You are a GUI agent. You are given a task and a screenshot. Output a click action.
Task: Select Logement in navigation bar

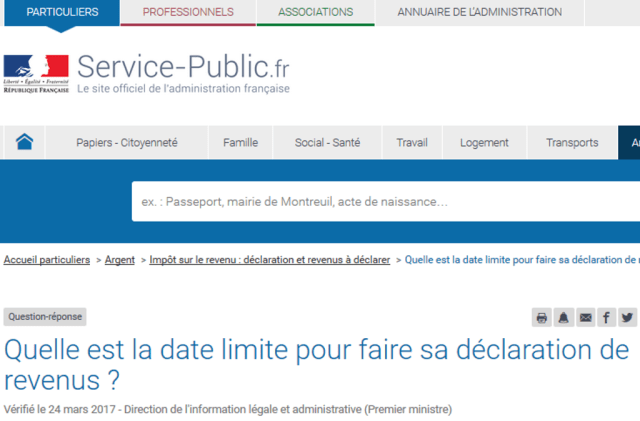[484, 143]
